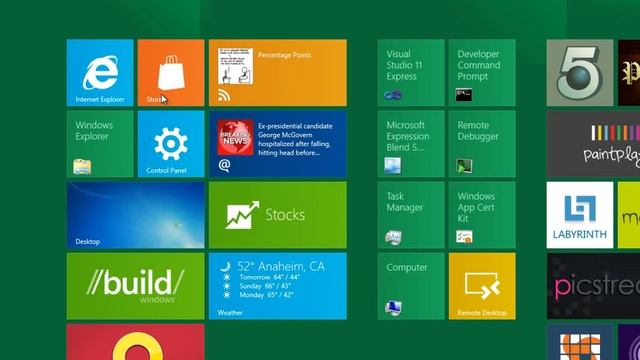The height and width of the screenshot is (360, 640).
Task: Open the Remote Debugger tile
Action: pos(482,144)
